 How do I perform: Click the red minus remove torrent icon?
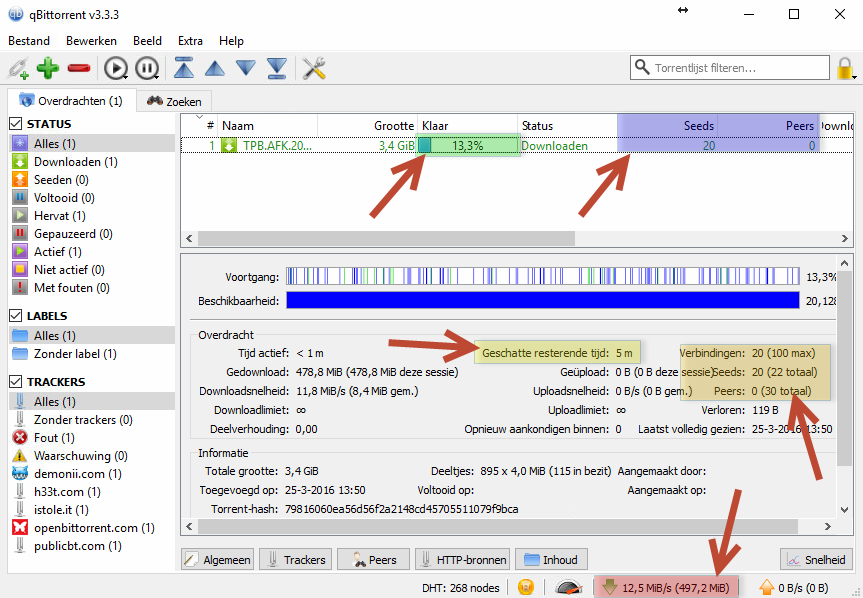[x=78, y=69]
